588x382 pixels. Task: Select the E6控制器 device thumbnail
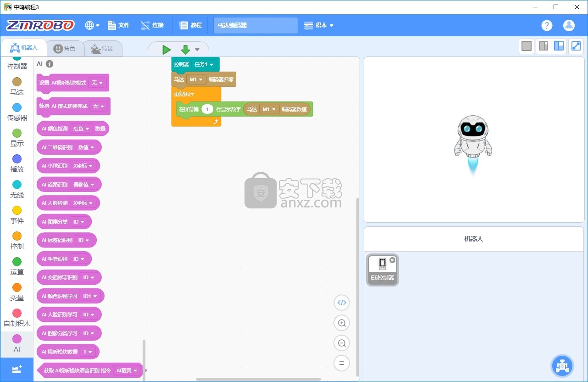[x=383, y=270]
